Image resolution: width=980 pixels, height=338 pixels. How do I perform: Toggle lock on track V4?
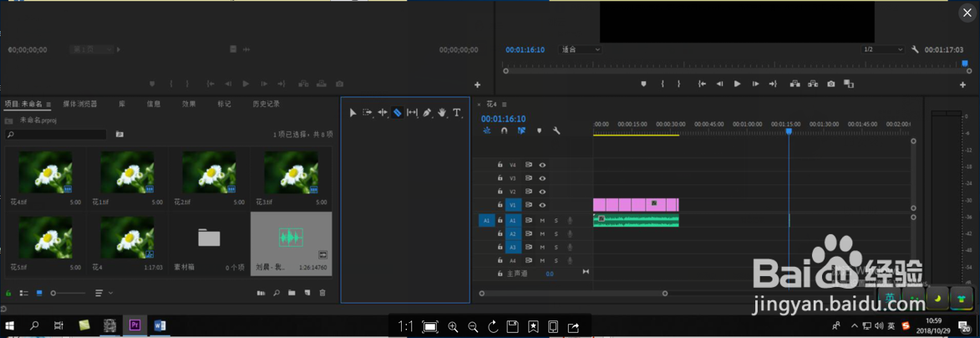tap(500, 166)
